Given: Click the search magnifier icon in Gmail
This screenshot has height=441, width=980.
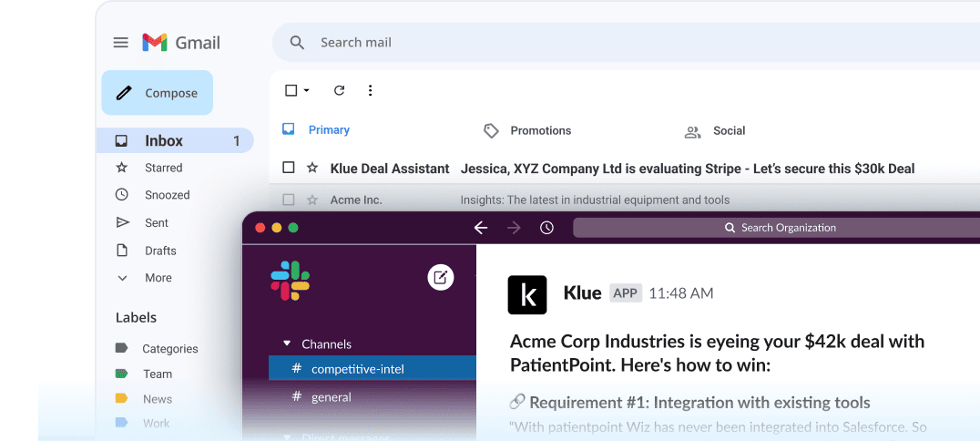Looking at the screenshot, I should coord(297,43).
